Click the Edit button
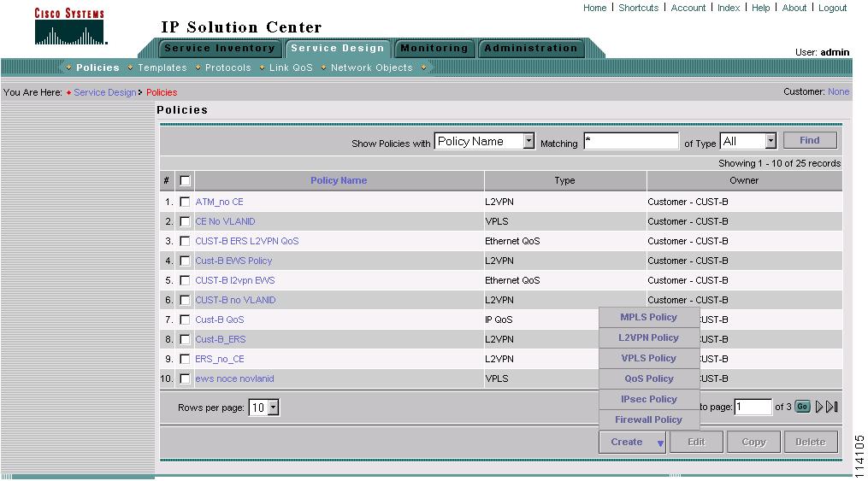 coord(696,443)
